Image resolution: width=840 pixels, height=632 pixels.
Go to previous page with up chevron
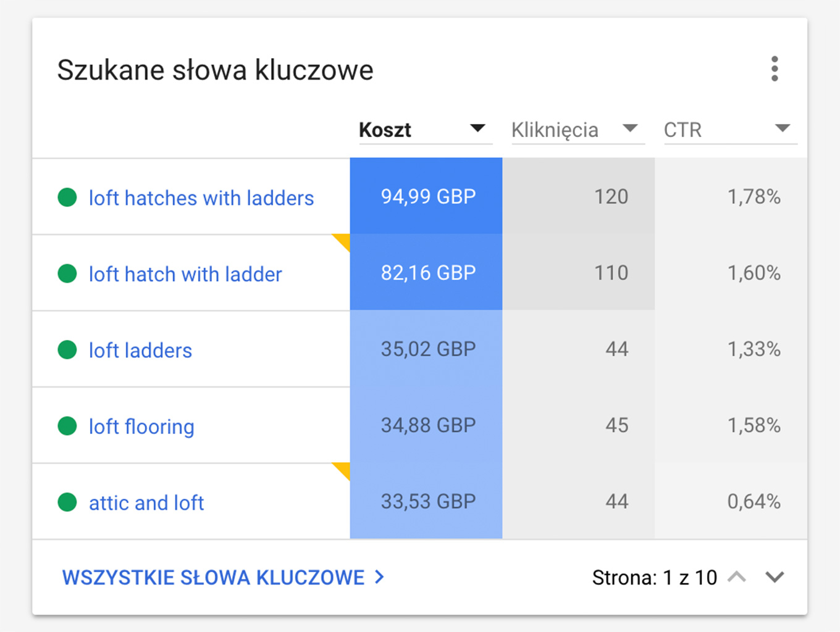[x=737, y=577]
